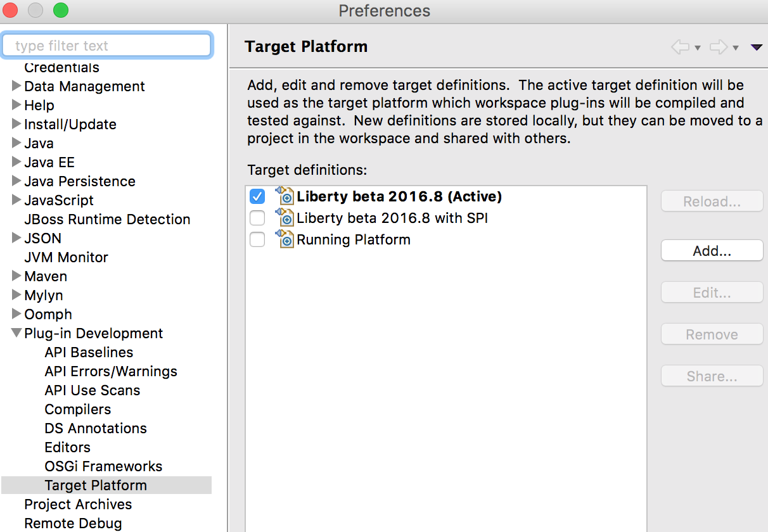
Task: Uncheck the Liberty beta 2016.8 target
Action: [x=257, y=196]
